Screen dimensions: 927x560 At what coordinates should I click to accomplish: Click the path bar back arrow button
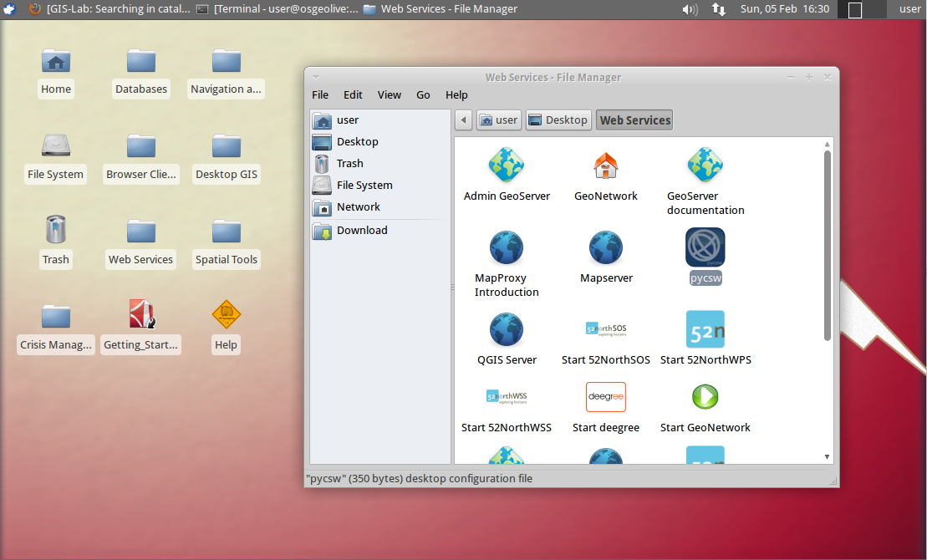[463, 120]
